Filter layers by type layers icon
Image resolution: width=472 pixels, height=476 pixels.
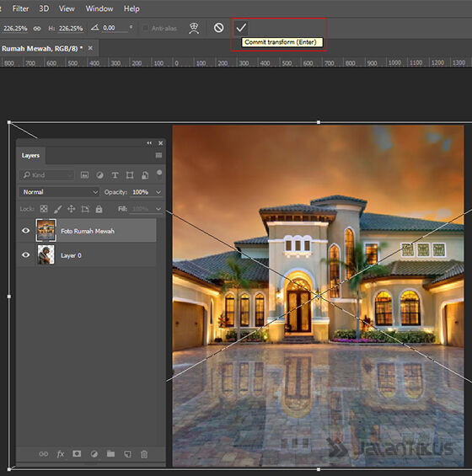pyautogui.click(x=115, y=175)
